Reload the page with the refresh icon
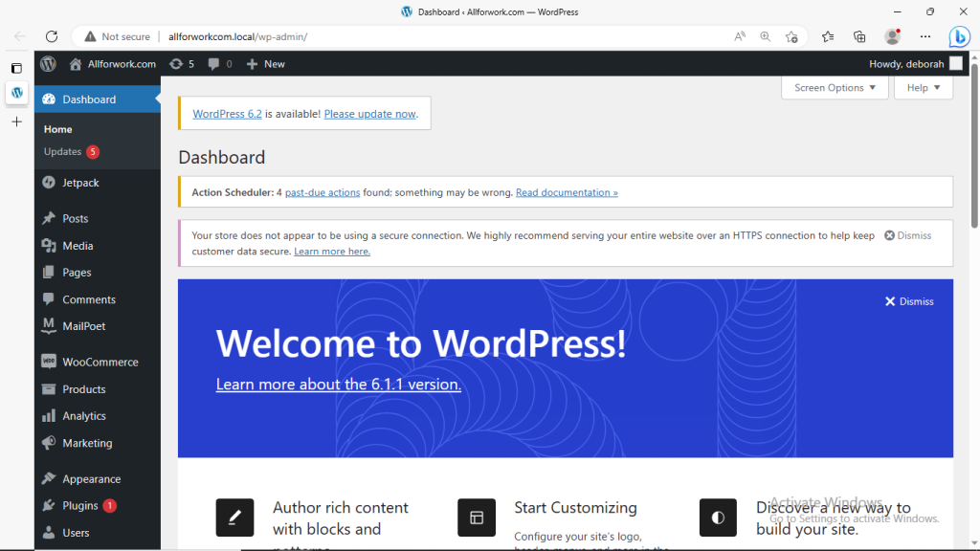 (52, 36)
